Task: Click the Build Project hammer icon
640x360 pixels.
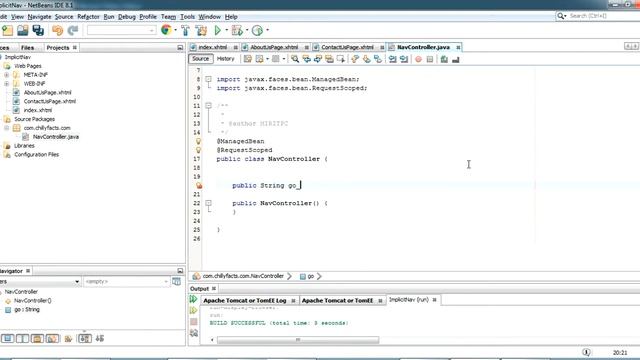Action: point(185,30)
